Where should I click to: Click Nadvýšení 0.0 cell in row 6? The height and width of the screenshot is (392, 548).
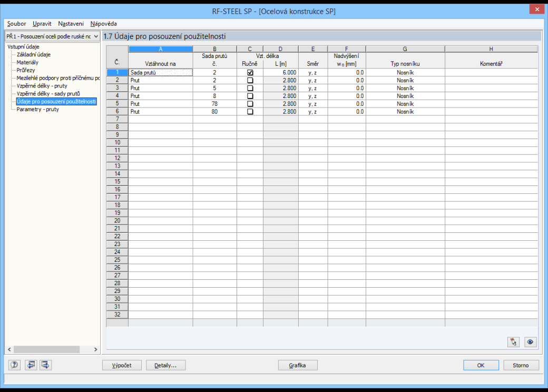point(347,112)
